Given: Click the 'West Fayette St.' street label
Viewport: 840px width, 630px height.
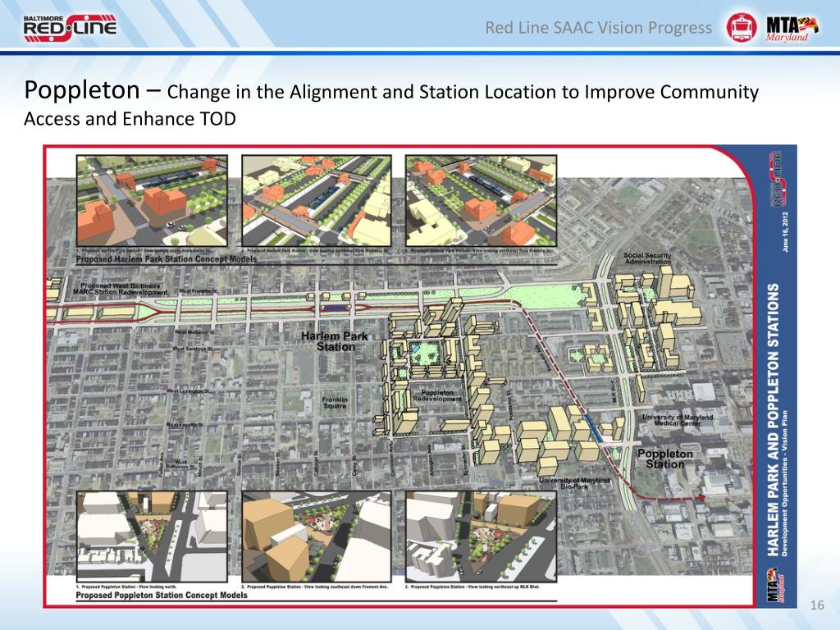Looking at the screenshot, I should point(185,425).
